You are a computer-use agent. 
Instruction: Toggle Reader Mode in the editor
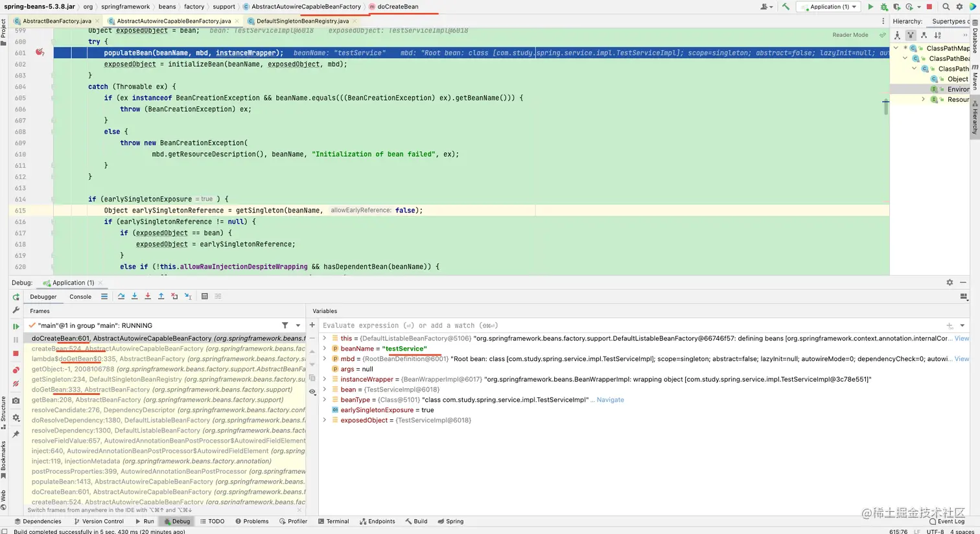pos(850,35)
